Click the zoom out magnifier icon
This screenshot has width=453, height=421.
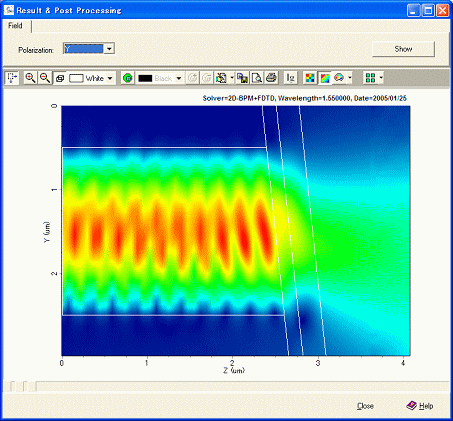[45, 78]
